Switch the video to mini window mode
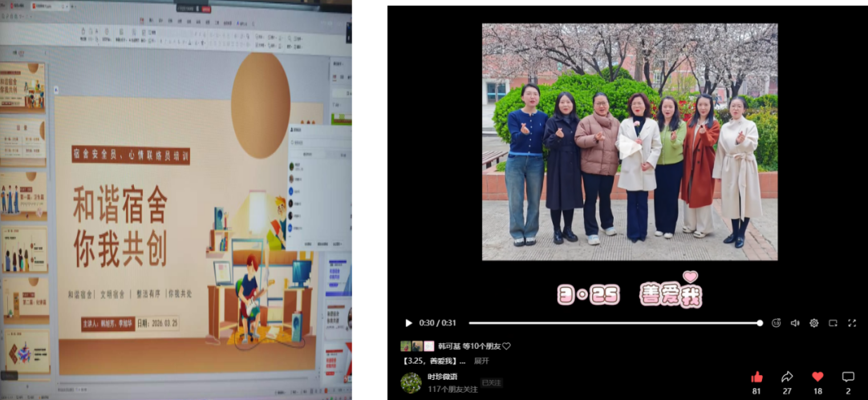The width and height of the screenshot is (868, 400). coord(833,323)
